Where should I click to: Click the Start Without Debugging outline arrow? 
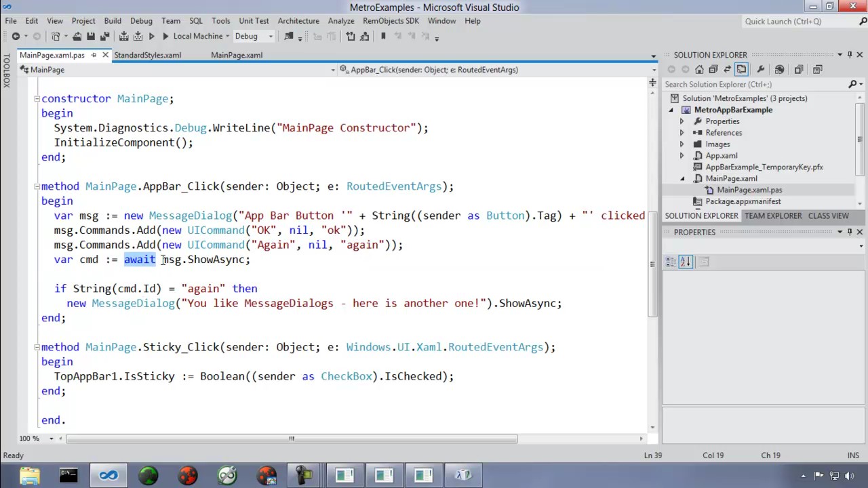tap(151, 36)
